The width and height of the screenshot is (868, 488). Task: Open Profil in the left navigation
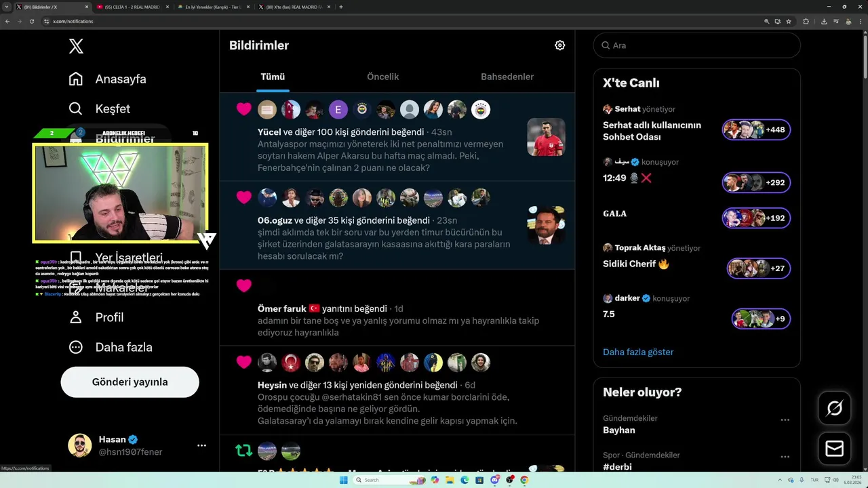(96, 317)
